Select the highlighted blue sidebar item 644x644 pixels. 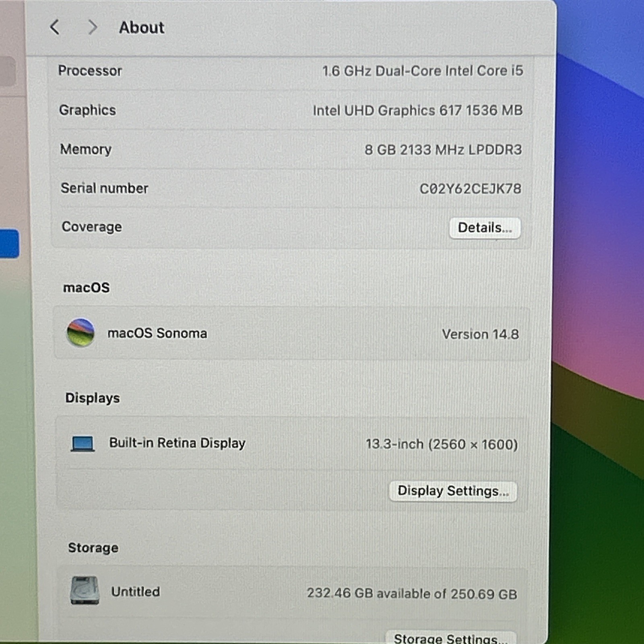[9, 244]
